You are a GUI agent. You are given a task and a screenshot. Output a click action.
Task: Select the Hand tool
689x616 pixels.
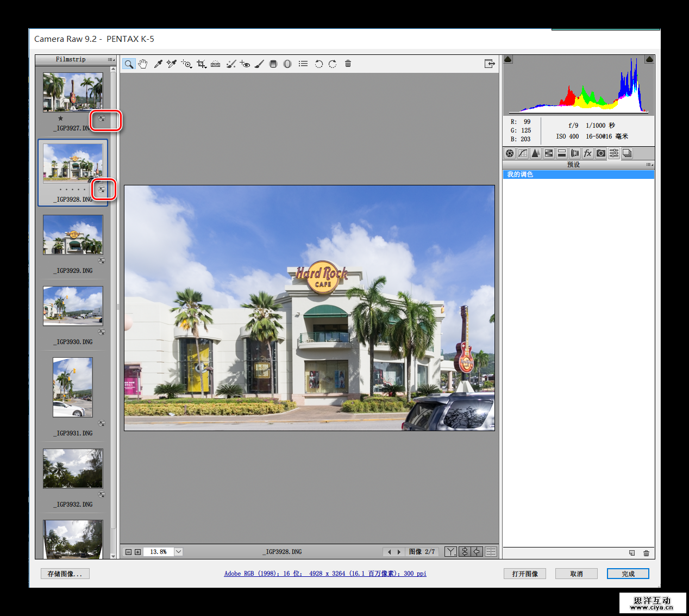point(143,64)
